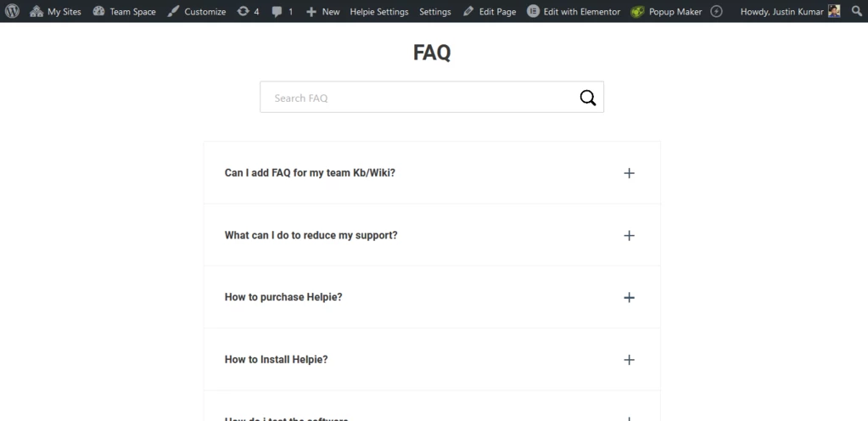Click question 'Can I add FAQ for my team Kb/Wiki?'
Image resolution: width=868 pixels, height=421 pixels.
click(x=310, y=173)
